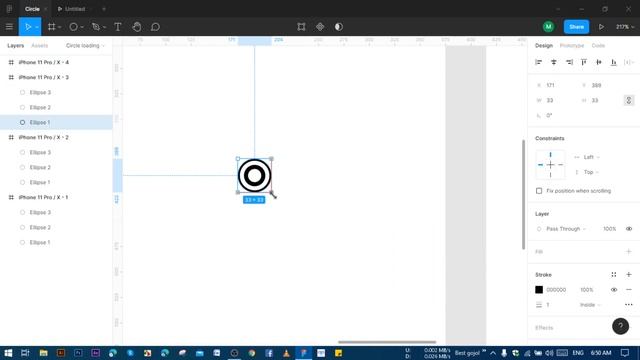Viewport: 640px width, 360px height.
Task: Switch to the Prototype tab
Action: pos(571,46)
